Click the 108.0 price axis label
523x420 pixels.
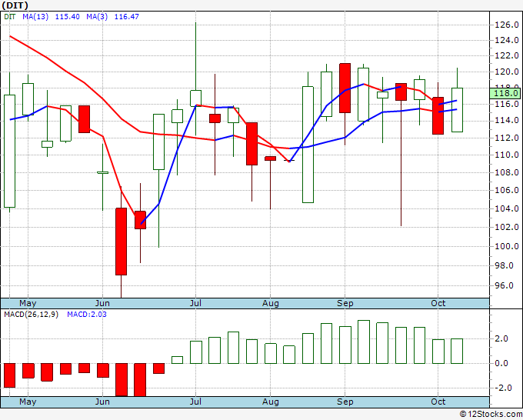click(507, 172)
